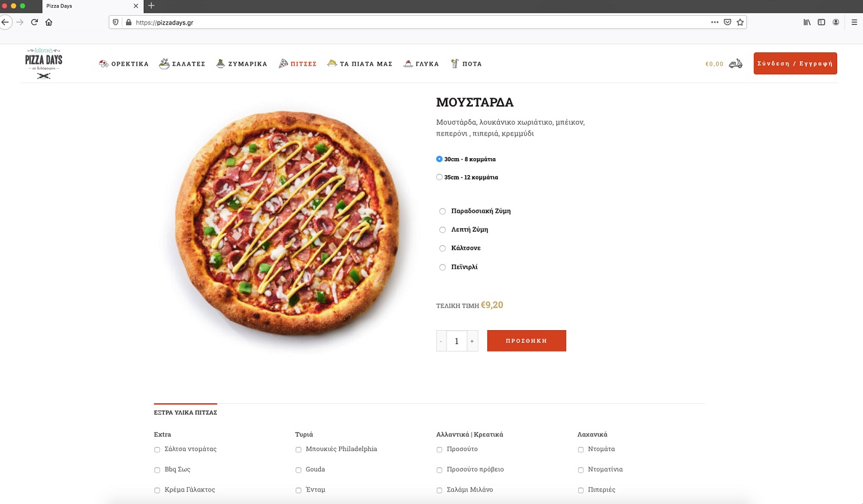Open the Firefox hamburger menu
The height and width of the screenshot is (504, 863).
[854, 22]
